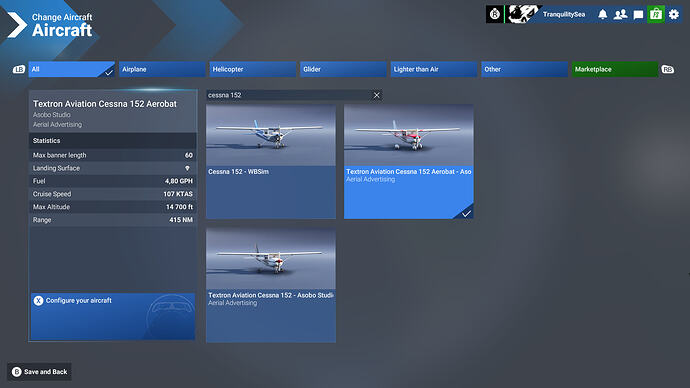Screen dimensions: 690x388
Task: Click the Change Aircraft breadcrumb text
Action: (x=62, y=17)
